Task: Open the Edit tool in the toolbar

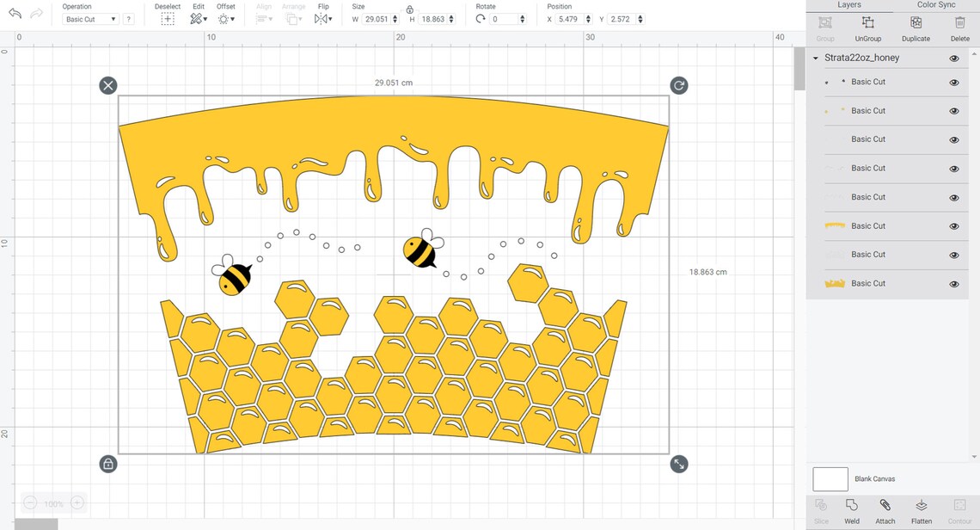Action: click(x=196, y=18)
